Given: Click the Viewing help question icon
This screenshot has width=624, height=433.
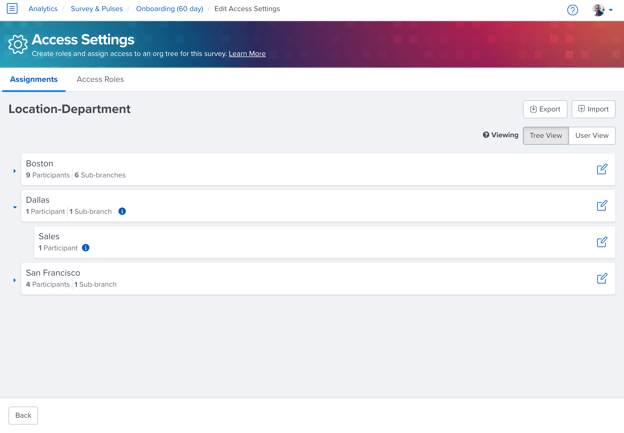Looking at the screenshot, I should [486, 135].
